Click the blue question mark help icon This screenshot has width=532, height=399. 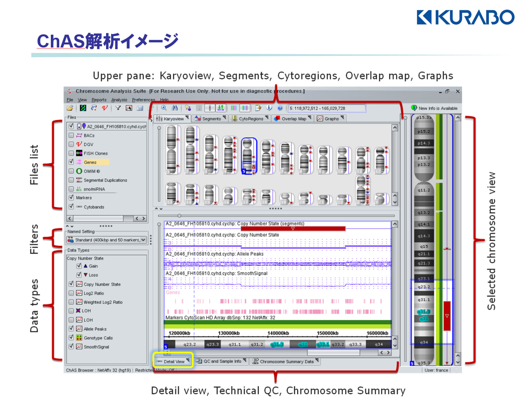(x=280, y=108)
